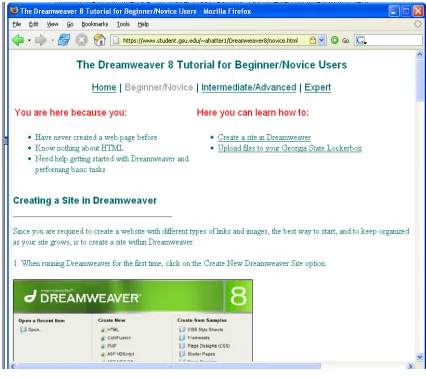426x377 pixels.
Task: Click the step 1 instruction sentence
Action: point(170,263)
